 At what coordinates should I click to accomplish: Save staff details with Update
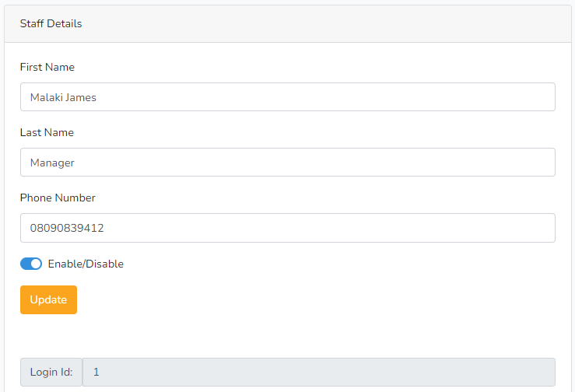click(x=48, y=299)
